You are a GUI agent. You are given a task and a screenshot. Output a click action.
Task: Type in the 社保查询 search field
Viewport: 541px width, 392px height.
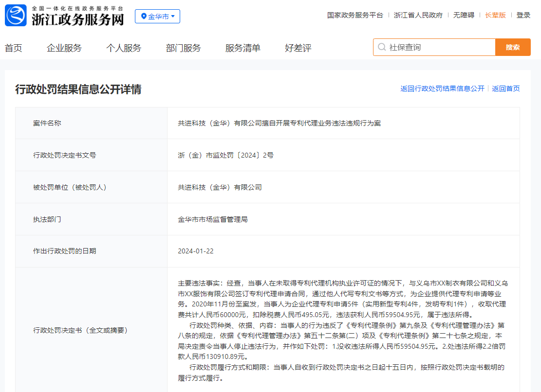pos(438,47)
